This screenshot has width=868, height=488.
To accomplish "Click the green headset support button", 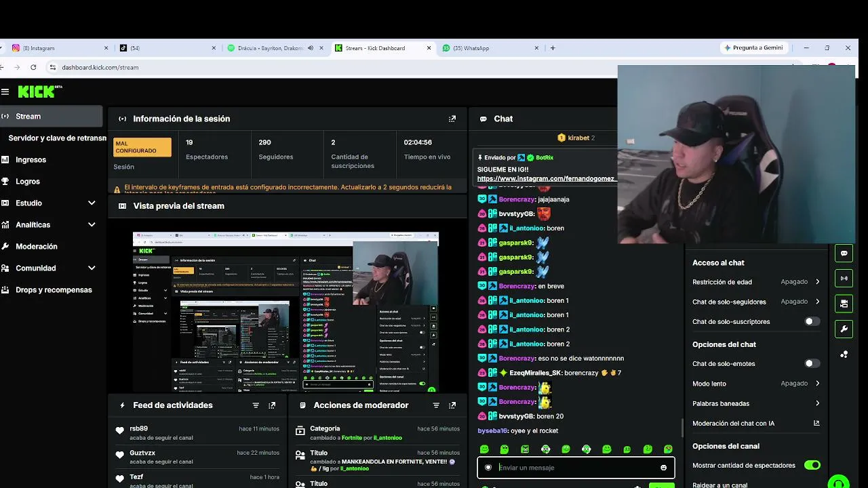I will click(x=839, y=483).
